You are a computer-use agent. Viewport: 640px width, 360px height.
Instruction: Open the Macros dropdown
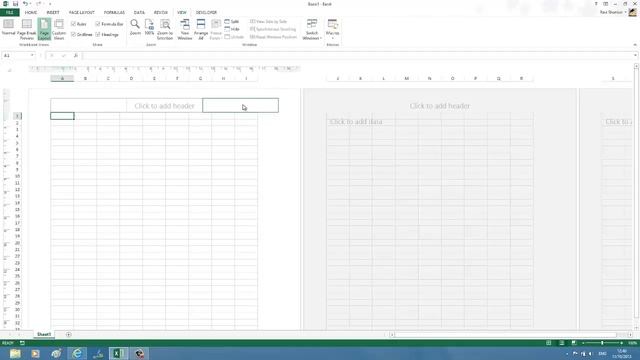pos(333,29)
